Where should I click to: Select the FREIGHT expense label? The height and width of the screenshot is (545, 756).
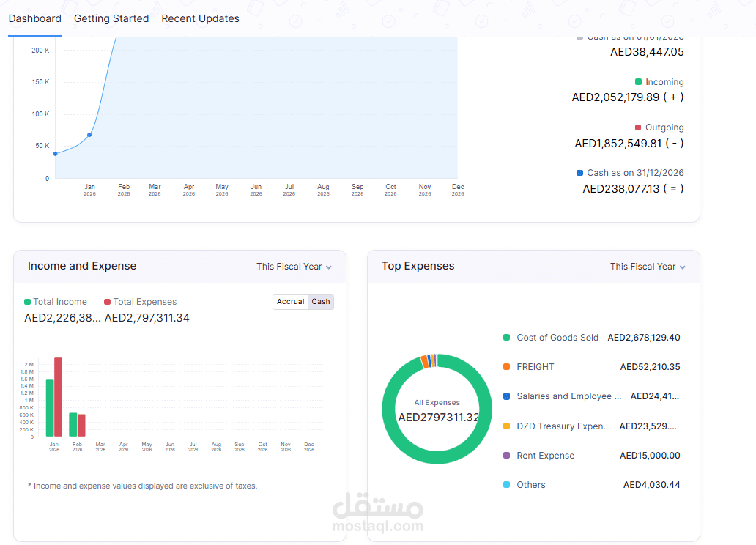(x=535, y=366)
